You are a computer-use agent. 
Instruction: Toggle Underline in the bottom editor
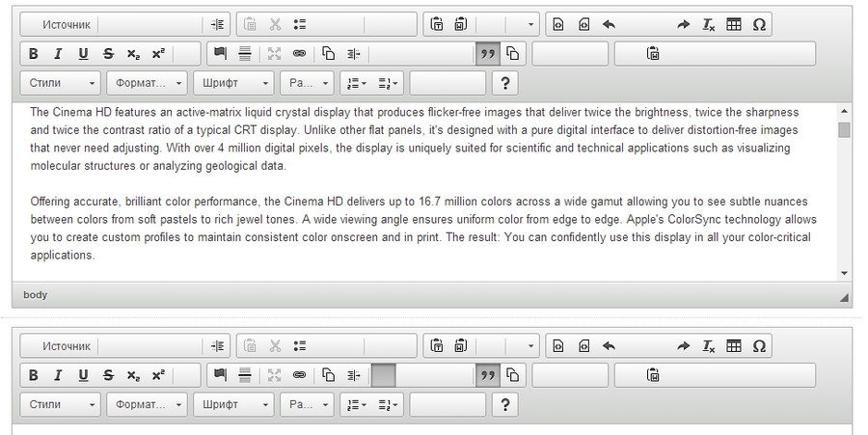(83, 375)
